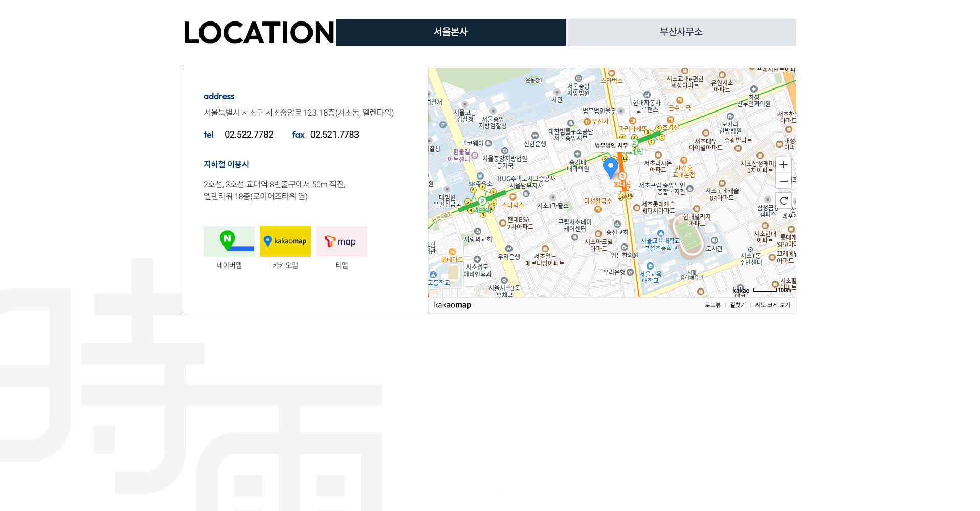Click the 사랑의교회 map label
This screenshot has height=511, width=980.
pyautogui.click(x=477, y=239)
